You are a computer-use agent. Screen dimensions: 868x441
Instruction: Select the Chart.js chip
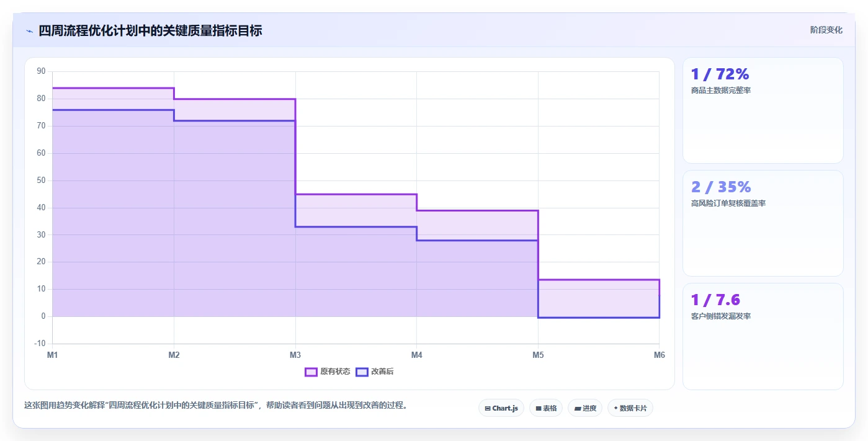(501, 408)
